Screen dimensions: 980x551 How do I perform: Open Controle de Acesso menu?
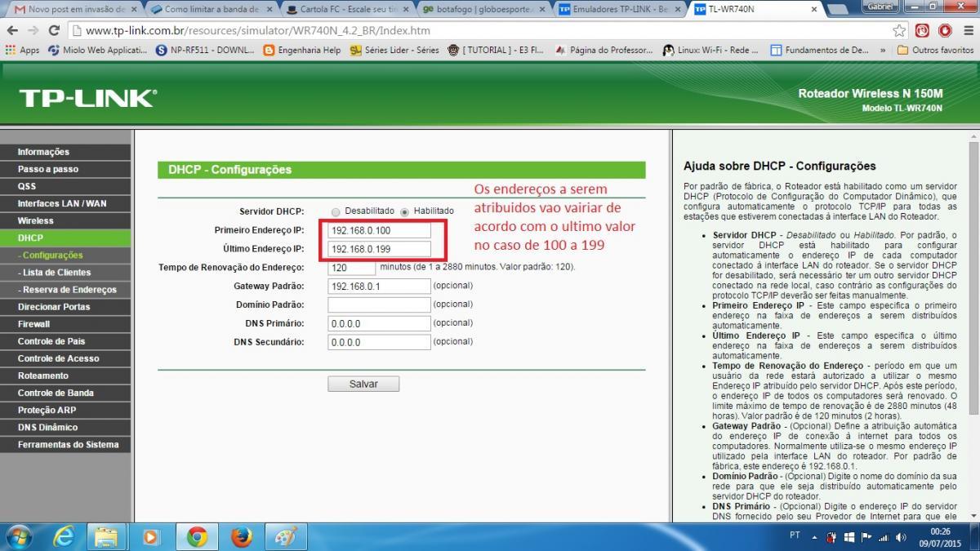(65, 358)
